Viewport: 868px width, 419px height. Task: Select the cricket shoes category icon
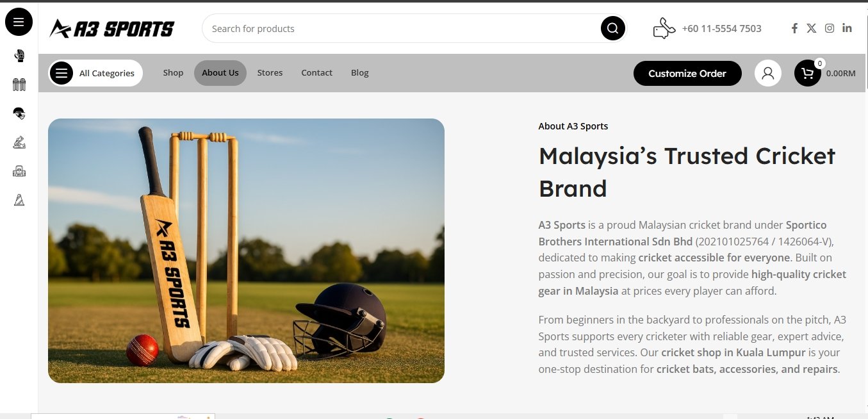[19, 142]
